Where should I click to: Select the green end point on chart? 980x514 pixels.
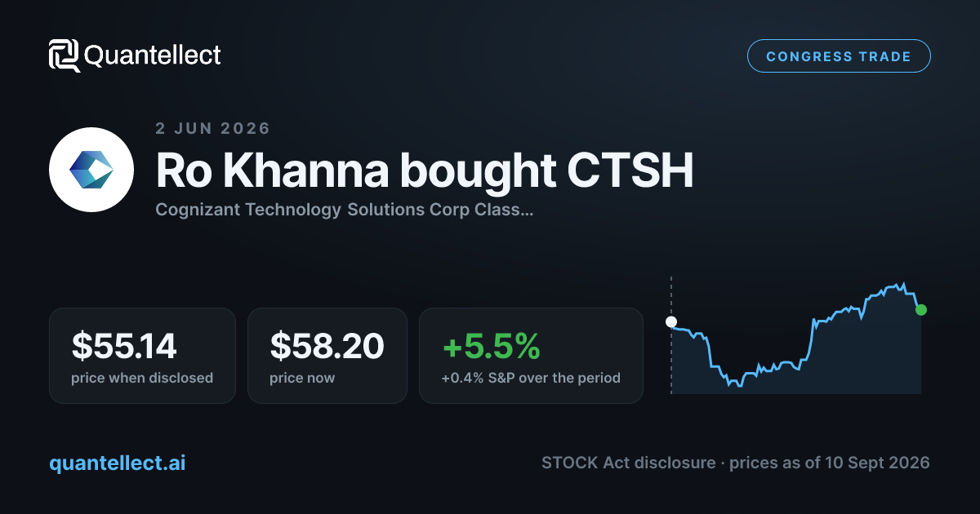pos(921,309)
